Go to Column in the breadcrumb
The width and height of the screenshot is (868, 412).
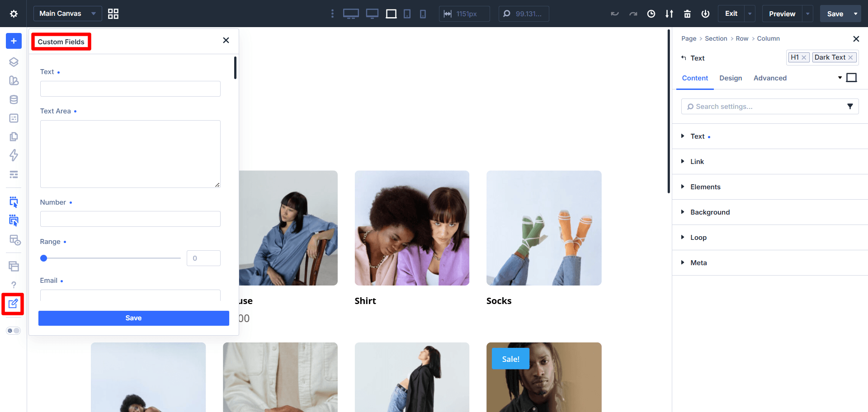coord(769,38)
